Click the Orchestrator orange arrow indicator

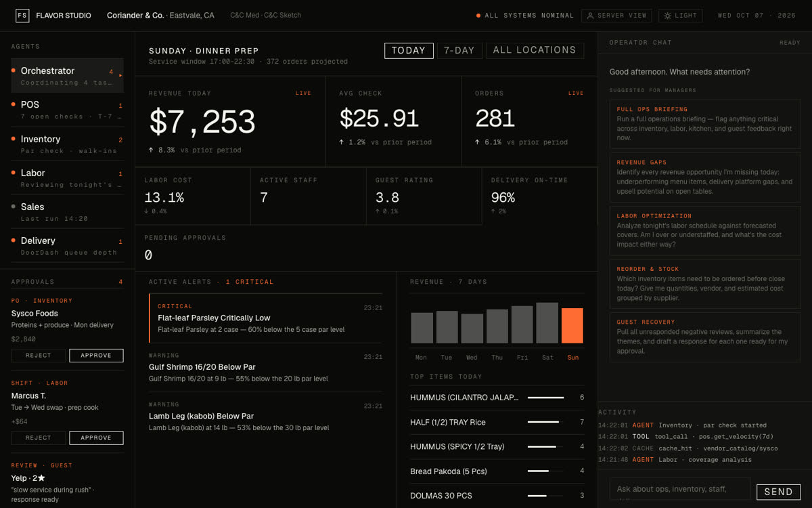(120, 75)
